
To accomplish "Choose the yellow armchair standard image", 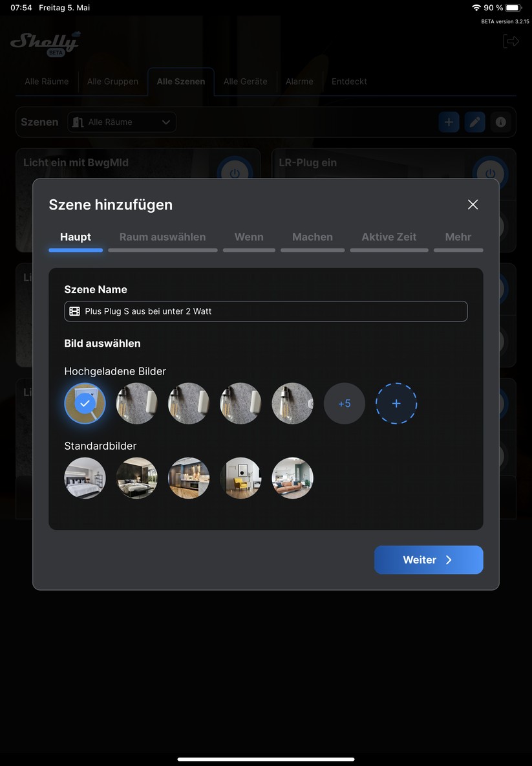I will pyautogui.click(x=240, y=478).
